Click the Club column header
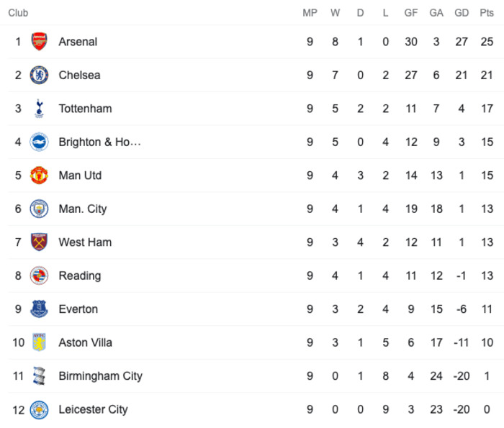 click(18, 13)
